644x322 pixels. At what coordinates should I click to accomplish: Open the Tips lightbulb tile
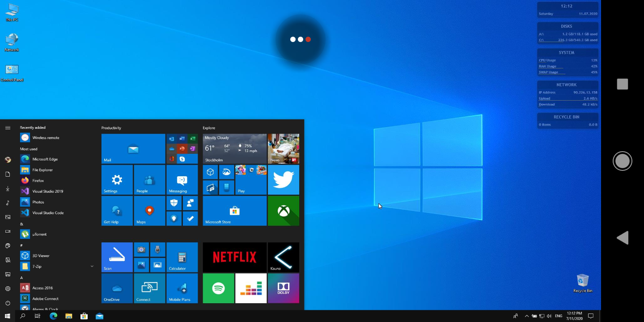pos(174,218)
